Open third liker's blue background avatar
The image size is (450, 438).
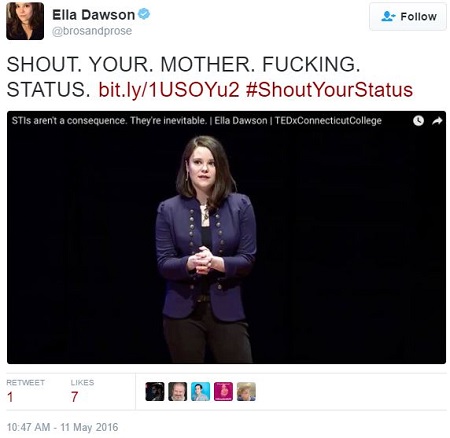click(200, 391)
